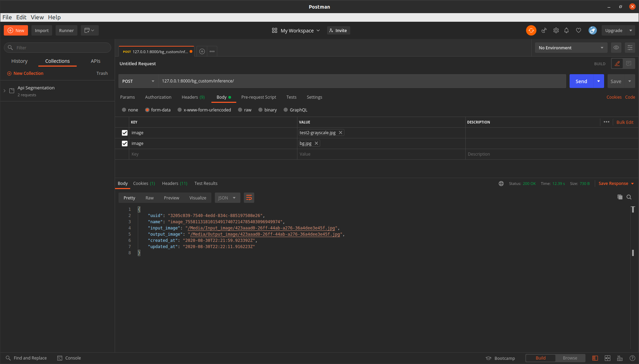Remove the bg.jpg file value

click(x=316, y=143)
